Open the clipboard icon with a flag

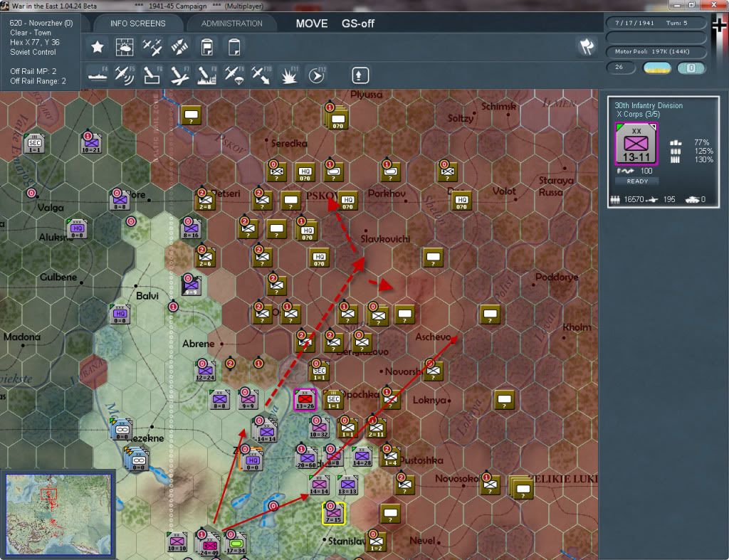207,47
